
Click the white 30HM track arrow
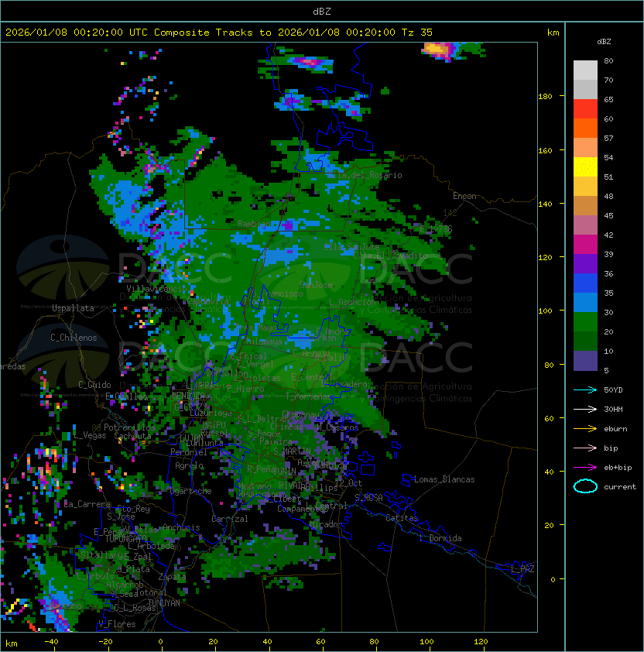tap(585, 410)
